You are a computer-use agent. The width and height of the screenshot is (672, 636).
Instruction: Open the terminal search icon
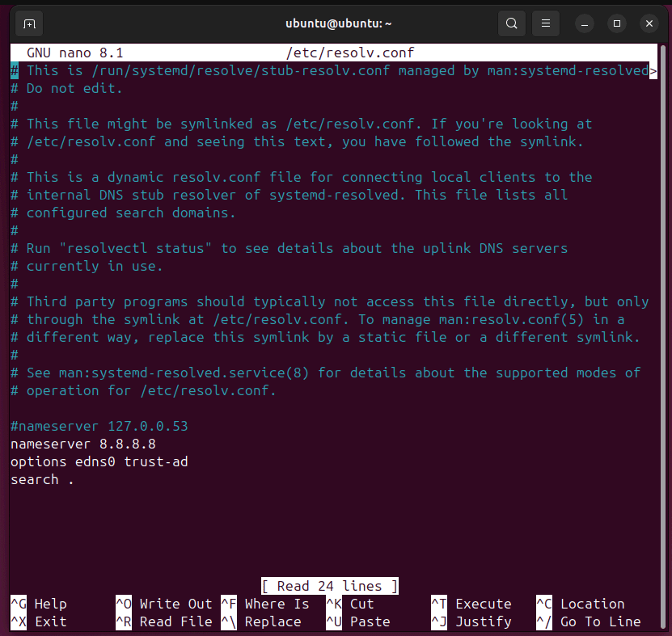(511, 23)
